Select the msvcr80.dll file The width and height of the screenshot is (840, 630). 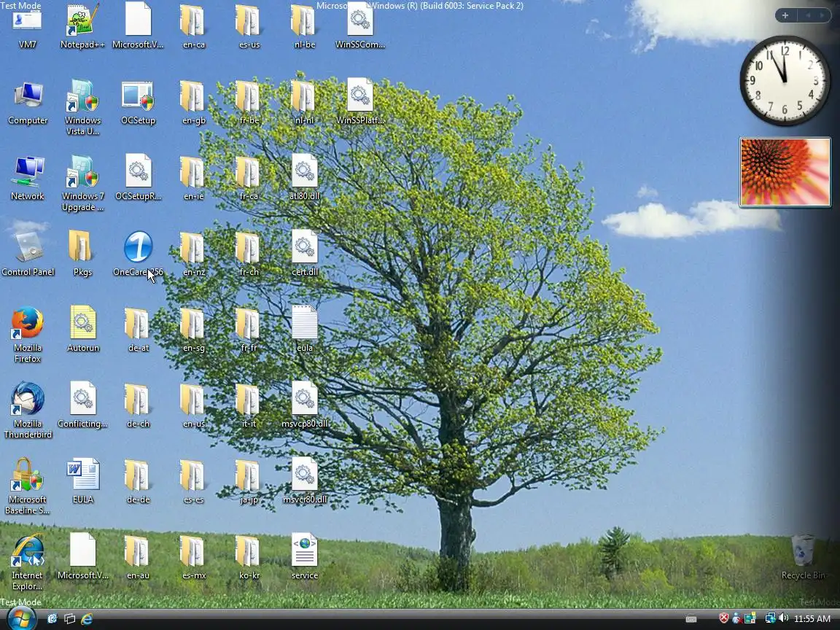click(304, 481)
